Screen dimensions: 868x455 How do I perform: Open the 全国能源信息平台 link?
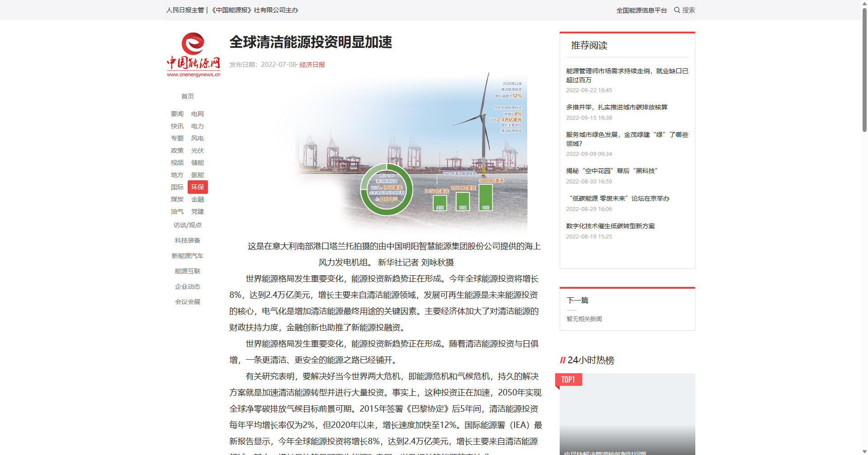(641, 10)
